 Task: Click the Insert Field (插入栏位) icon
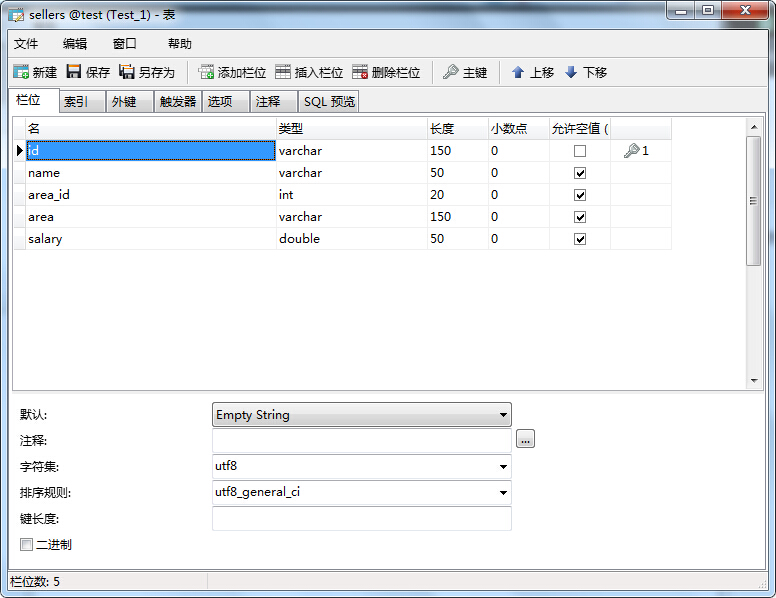pos(283,72)
